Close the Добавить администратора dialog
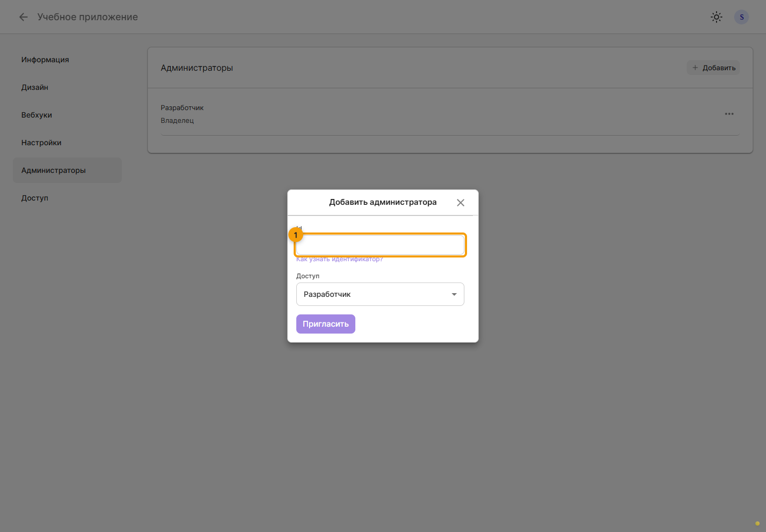The height and width of the screenshot is (532, 766). (x=461, y=203)
